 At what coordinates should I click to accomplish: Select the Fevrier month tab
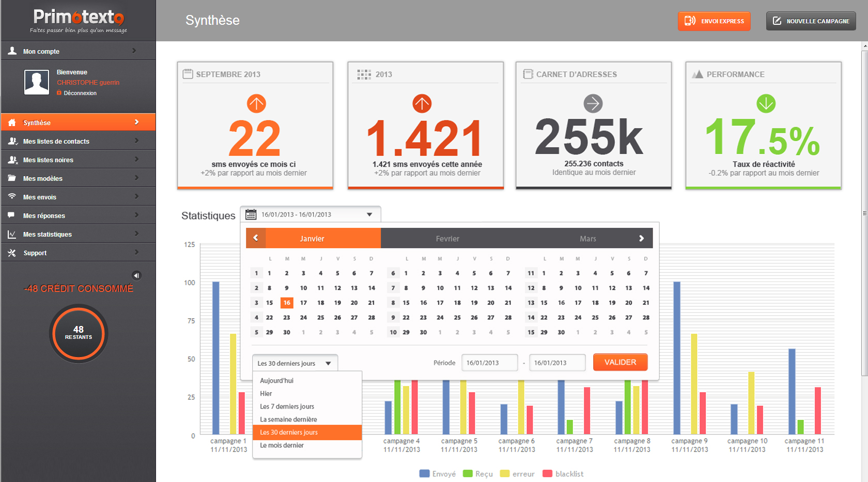coord(447,238)
